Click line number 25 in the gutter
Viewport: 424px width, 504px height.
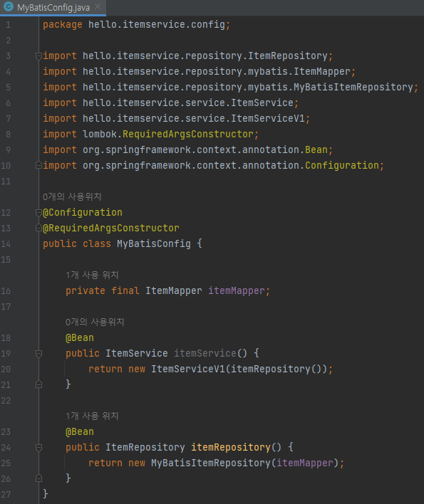(6, 463)
